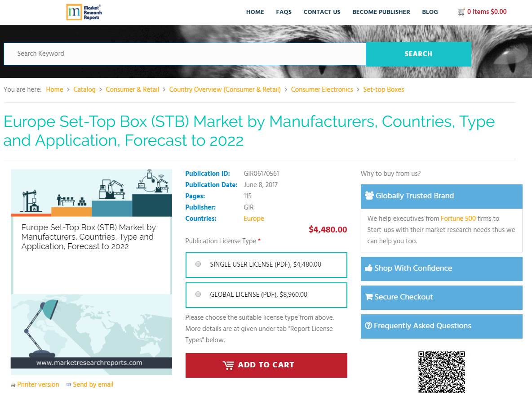Click the 'Why to buy from us?' text

click(x=390, y=174)
